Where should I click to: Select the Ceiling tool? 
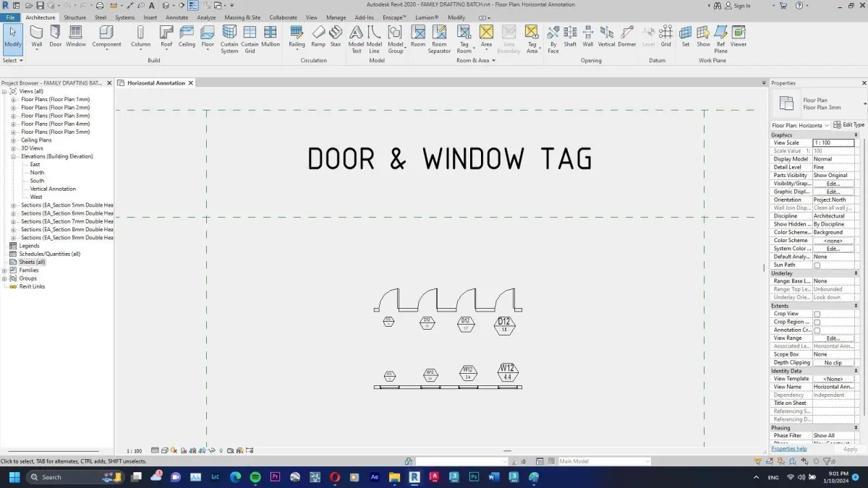(187, 36)
